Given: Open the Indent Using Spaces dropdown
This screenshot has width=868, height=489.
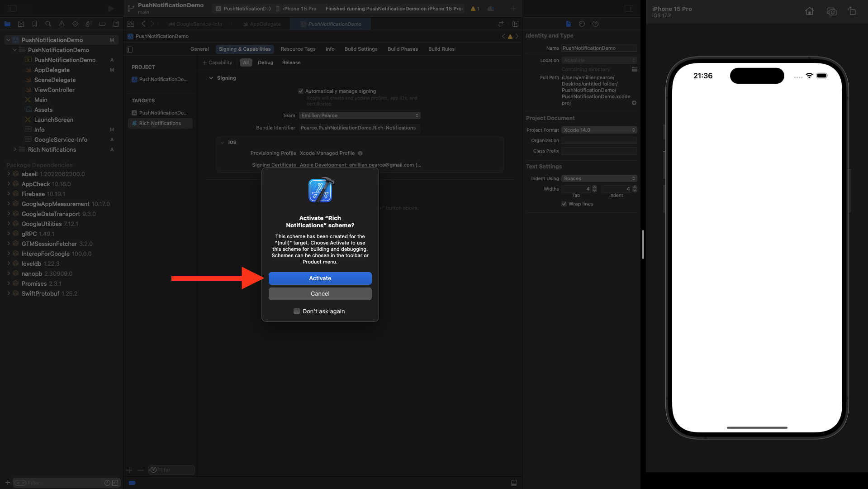Looking at the screenshot, I should [x=599, y=178].
